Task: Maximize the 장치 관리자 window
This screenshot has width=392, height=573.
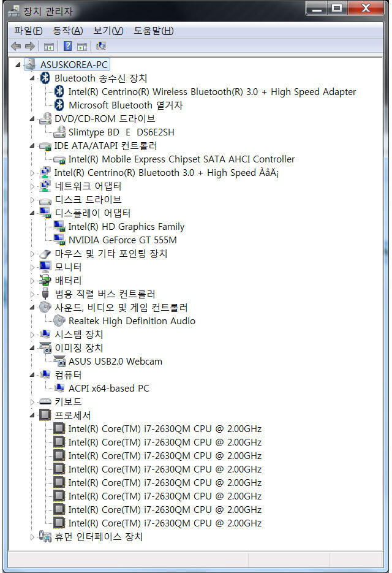Action: click(x=337, y=8)
